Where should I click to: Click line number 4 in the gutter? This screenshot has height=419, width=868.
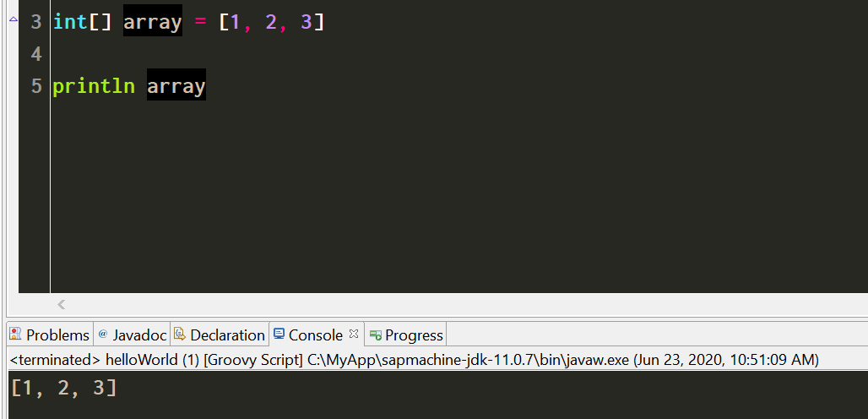36,54
